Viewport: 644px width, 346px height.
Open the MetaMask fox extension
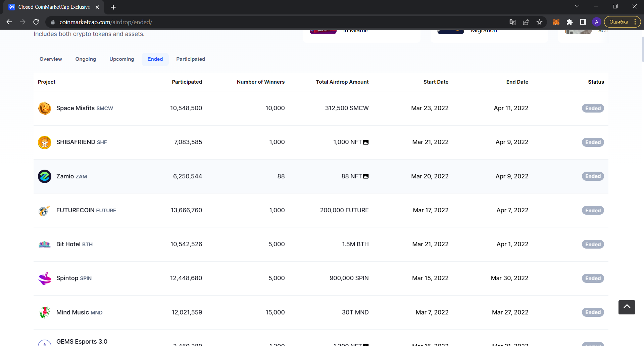tap(556, 22)
